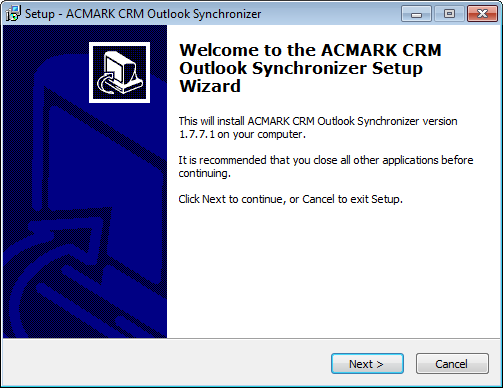Click the version number 1.7.7.1 text
This screenshot has width=503, height=388.
pyautogui.click(x=197, y=134)
